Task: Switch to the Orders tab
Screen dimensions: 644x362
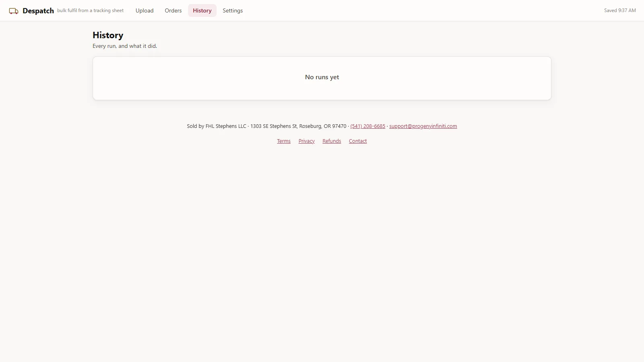Action: (x=173, y=10)
